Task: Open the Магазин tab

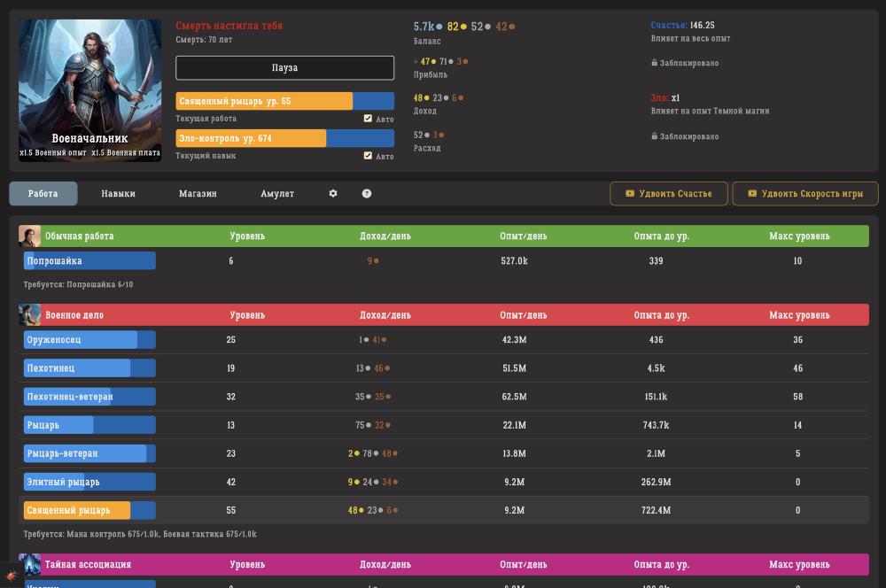Action: (x=198, y=193)
